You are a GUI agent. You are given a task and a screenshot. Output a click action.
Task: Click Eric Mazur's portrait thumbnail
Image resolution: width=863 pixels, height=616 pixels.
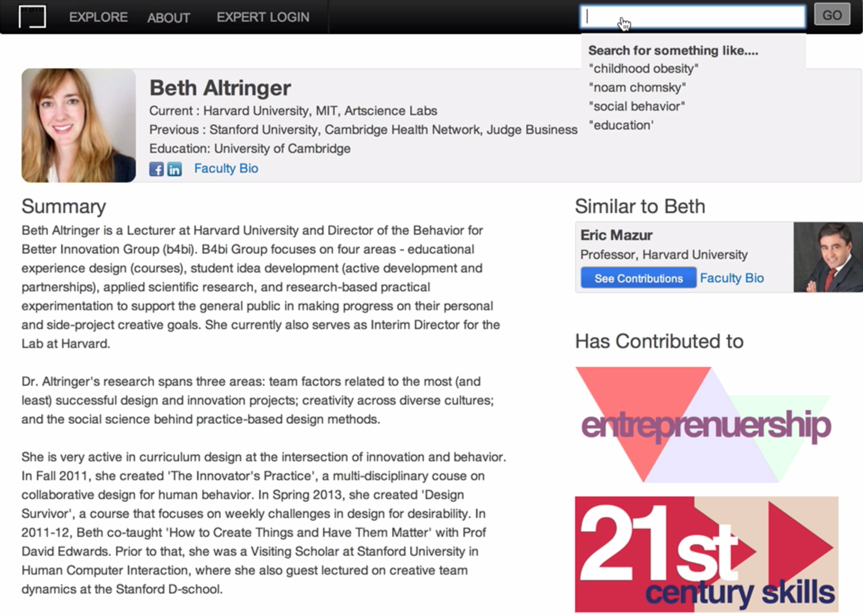(x=828, y=257)
